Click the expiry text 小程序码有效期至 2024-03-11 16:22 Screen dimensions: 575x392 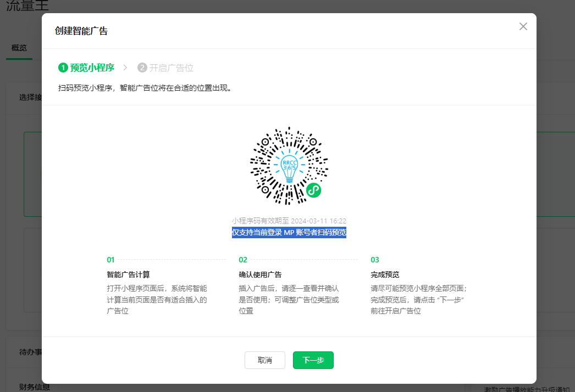click(x=289, y=221)
